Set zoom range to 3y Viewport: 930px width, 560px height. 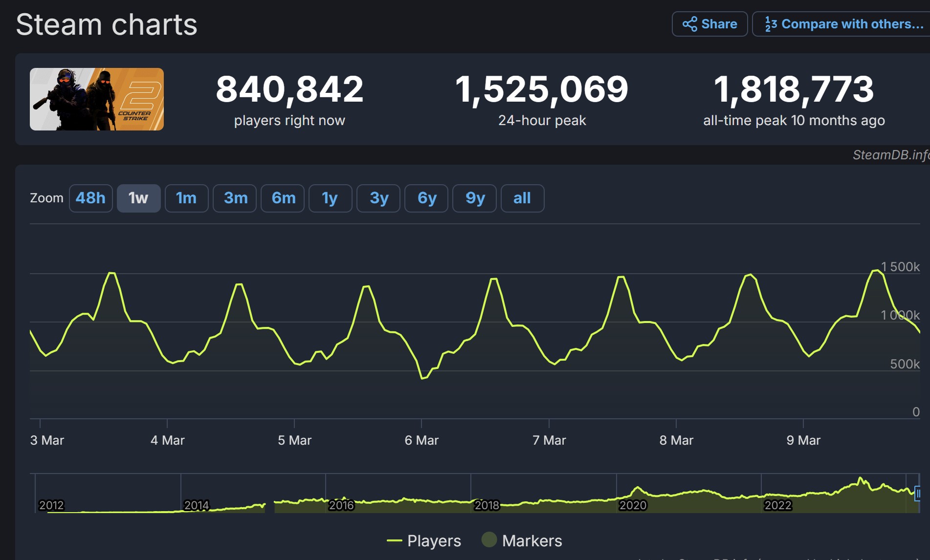coord(378,198)
